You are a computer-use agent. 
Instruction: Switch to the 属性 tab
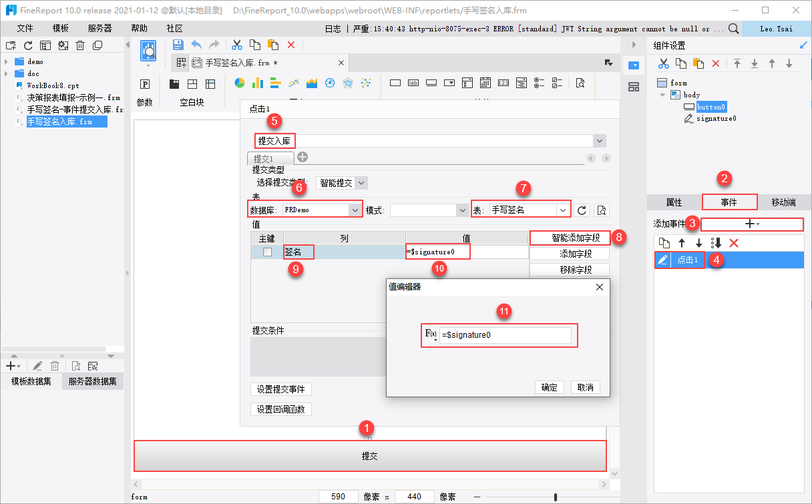click(674, 202)
